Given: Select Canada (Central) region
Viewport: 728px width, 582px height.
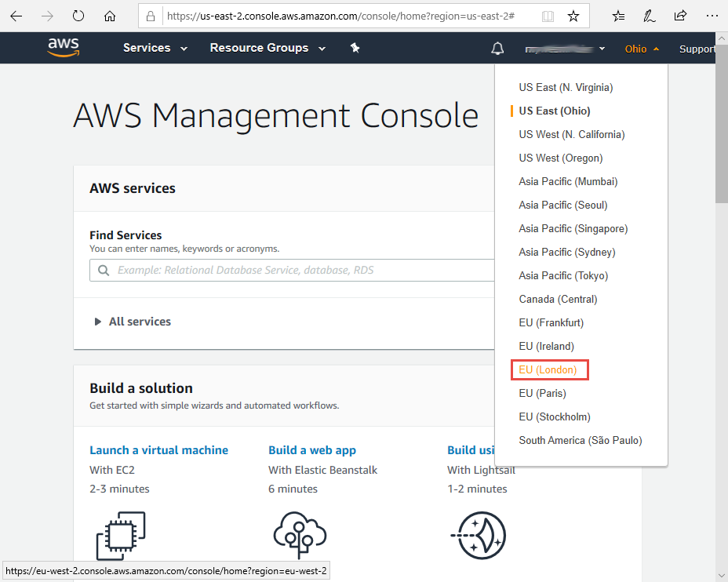Looking at the screenshot, I should tap(558, 300).
